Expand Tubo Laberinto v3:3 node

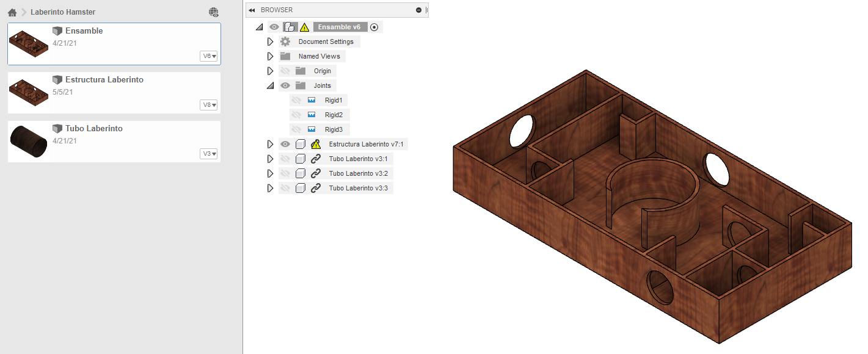point(270,188)
